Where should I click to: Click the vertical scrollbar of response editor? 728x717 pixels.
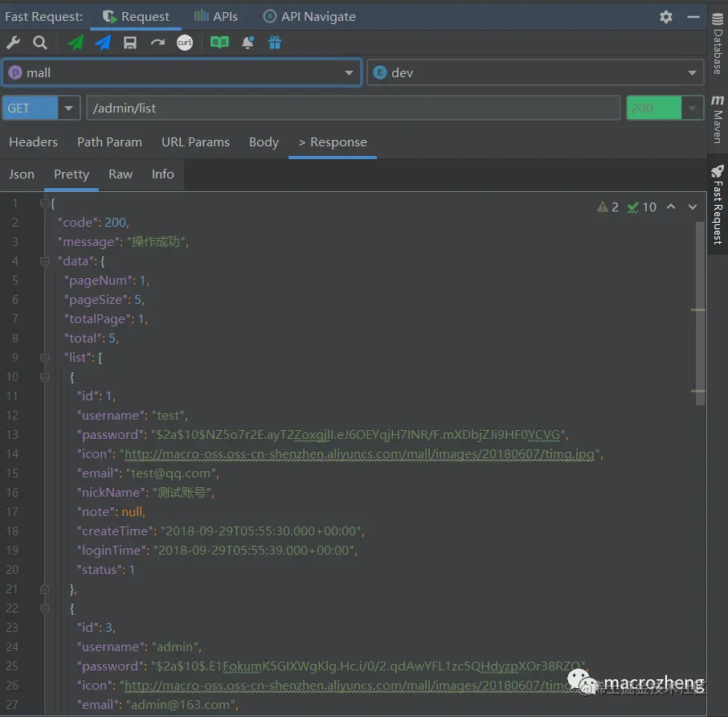click(x=700, y=313)
